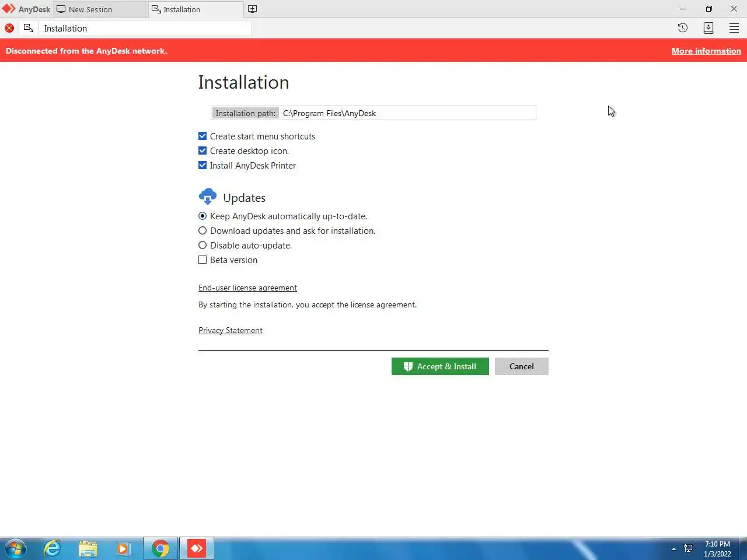
Task: Switch to the Installation tab
Action: click(x=196, y=9)
